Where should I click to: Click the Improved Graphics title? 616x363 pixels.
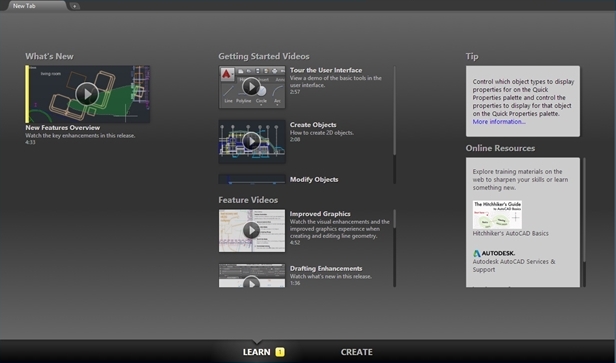click(320, 214)
